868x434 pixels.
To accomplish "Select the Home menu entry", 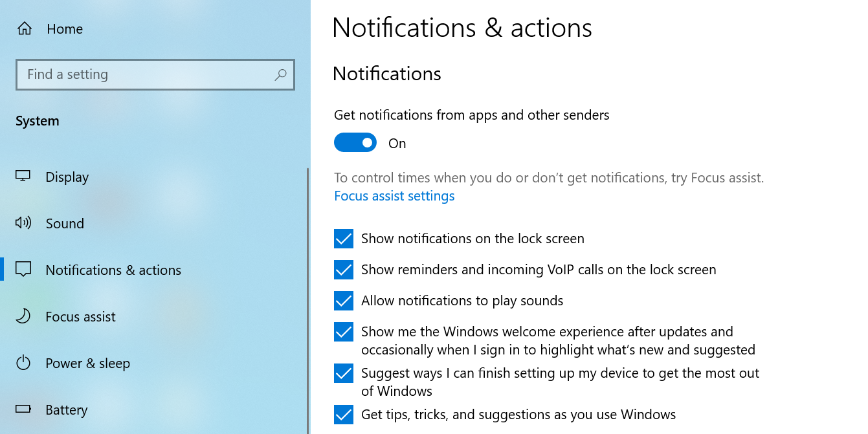I will tap(64, 28).
